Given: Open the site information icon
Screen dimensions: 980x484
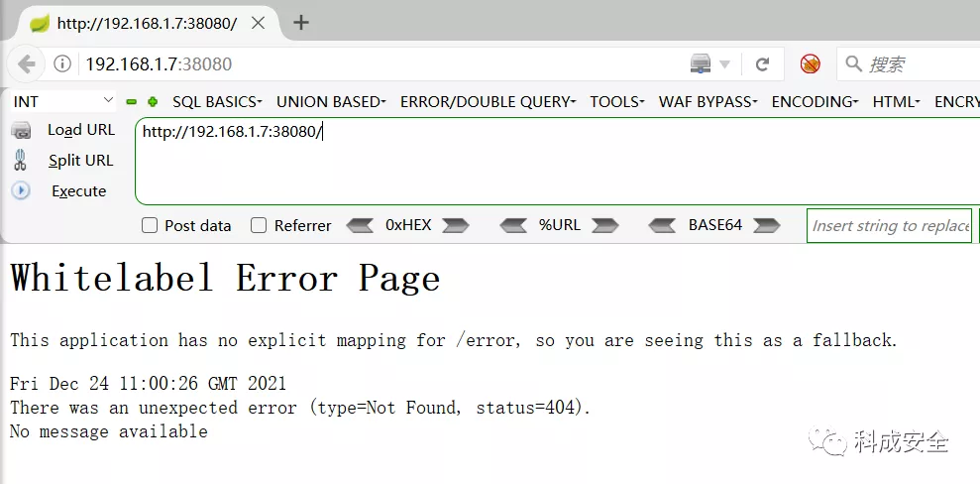Looking at the screenshot, I should click(61, 63).
